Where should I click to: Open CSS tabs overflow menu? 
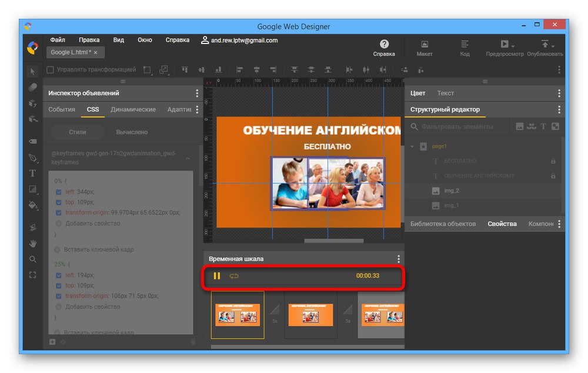(x=197, y=109)
